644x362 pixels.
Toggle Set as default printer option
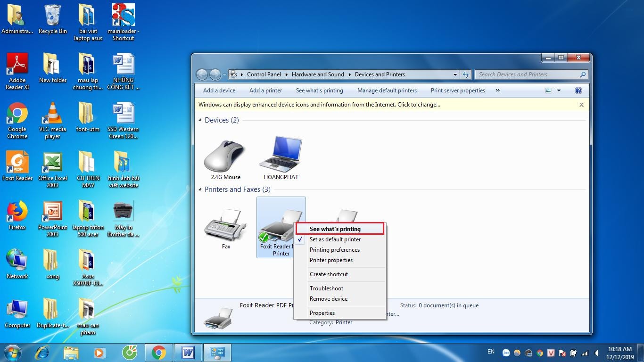coord(335,239)
